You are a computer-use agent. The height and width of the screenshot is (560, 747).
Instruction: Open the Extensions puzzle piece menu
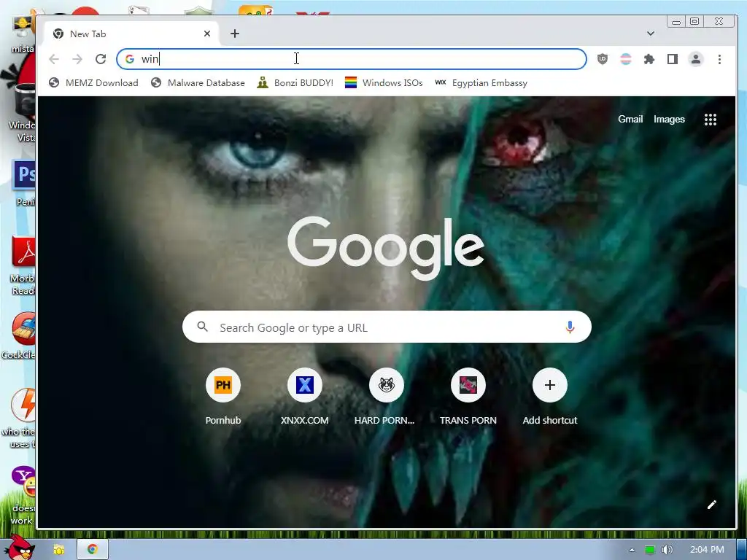click(649, 59)
